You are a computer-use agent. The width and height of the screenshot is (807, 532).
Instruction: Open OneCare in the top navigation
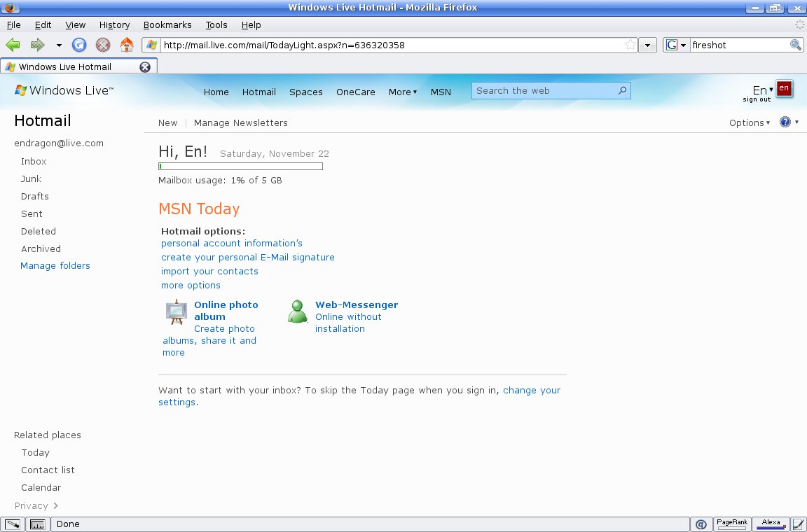click(x=356, y=92)
